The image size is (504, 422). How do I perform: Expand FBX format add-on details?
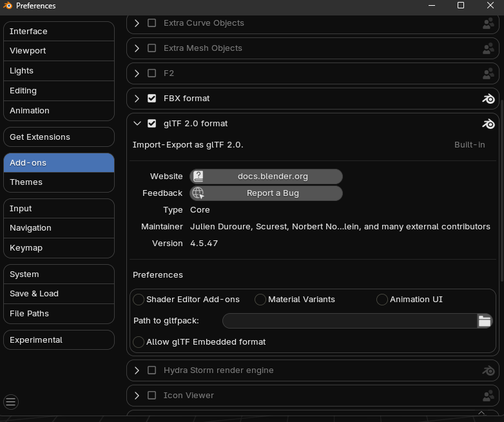pyautogui.click(x=137, y=99)
